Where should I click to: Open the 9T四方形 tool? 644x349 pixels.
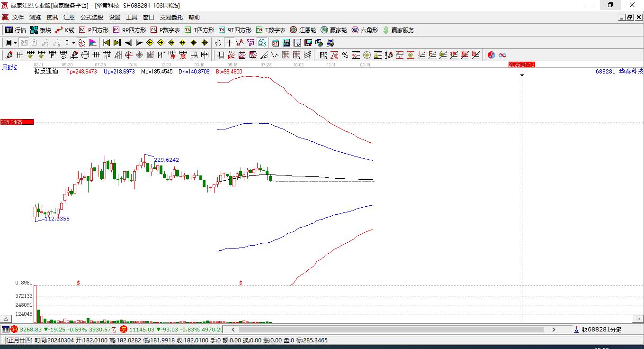point(235,30)
